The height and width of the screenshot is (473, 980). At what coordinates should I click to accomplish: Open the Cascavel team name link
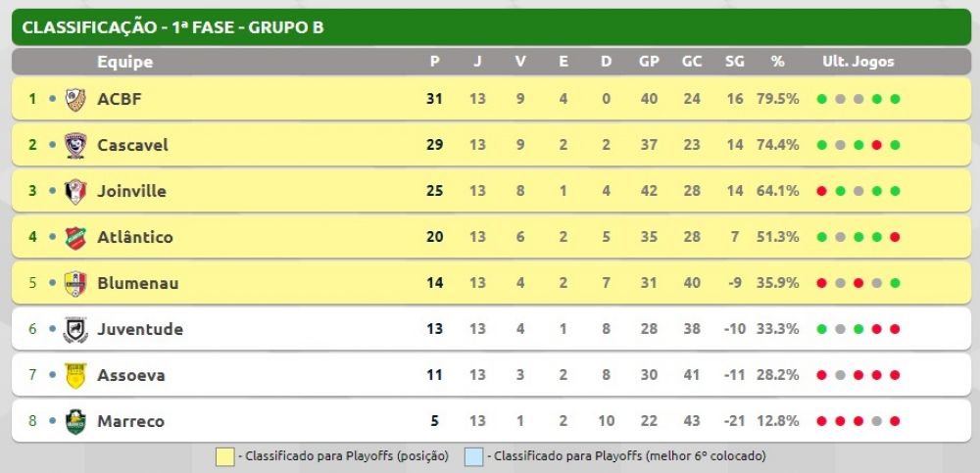[x=132, y=145]
